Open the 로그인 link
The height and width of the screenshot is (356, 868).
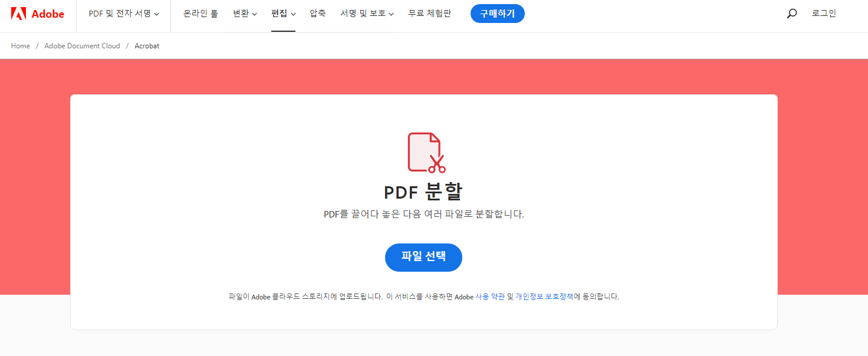pyautogui.click(x=824, y=14)
